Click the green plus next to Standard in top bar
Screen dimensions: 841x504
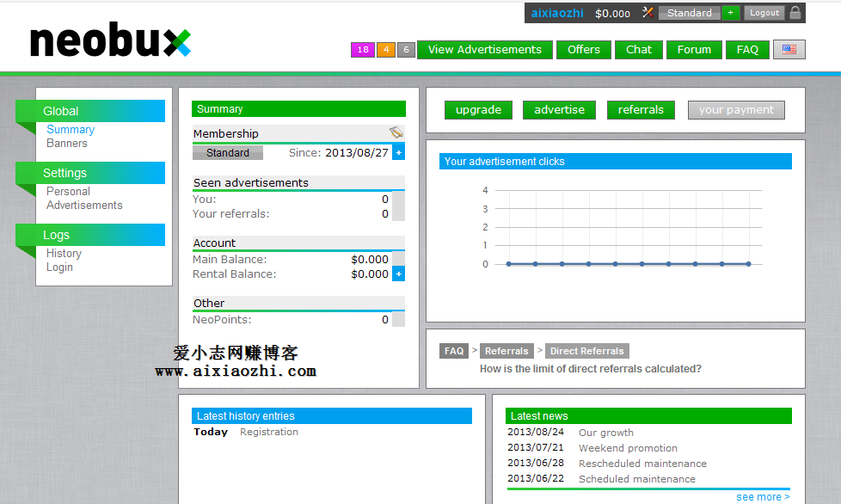click(x=731, y=13)
